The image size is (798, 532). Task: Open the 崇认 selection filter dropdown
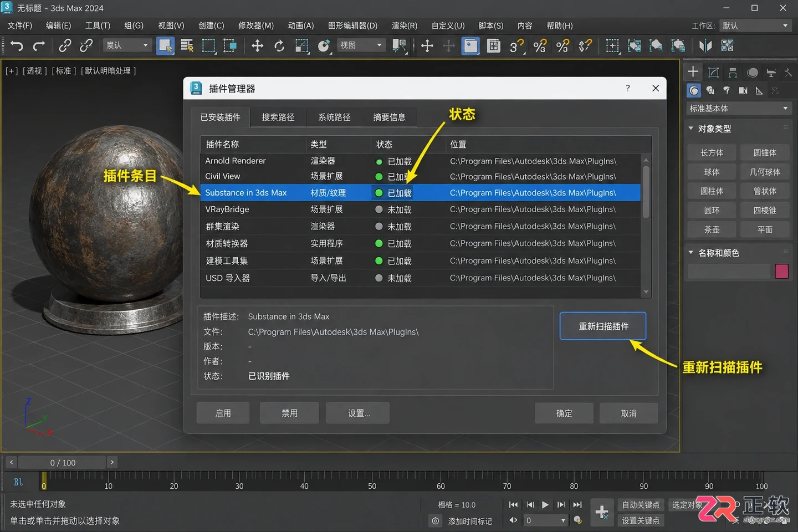pyautogui.click(x=127, y=45)
